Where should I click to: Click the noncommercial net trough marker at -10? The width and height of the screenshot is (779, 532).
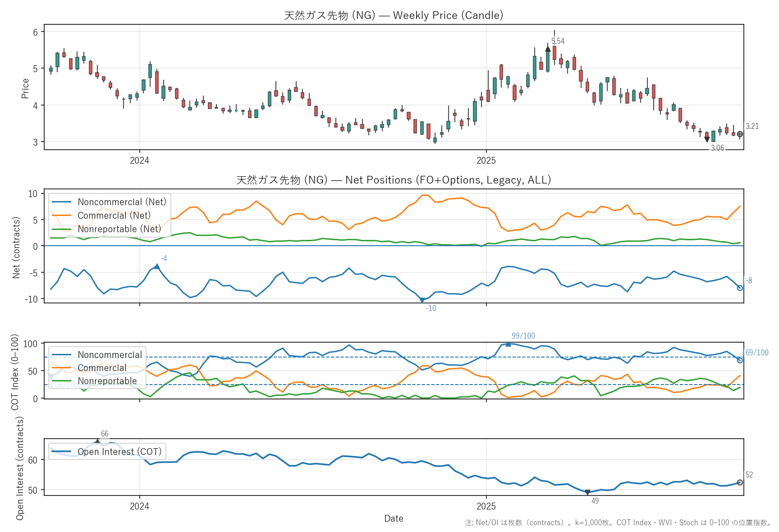(x=422, y=300)
